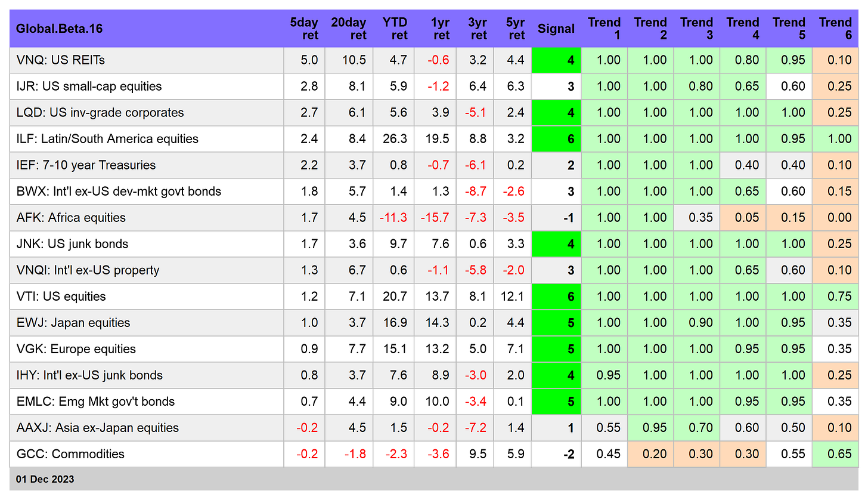Viewport: 868px width, 500px height.
Task: Click the Trend 3 column header
Action: [697, 29]
